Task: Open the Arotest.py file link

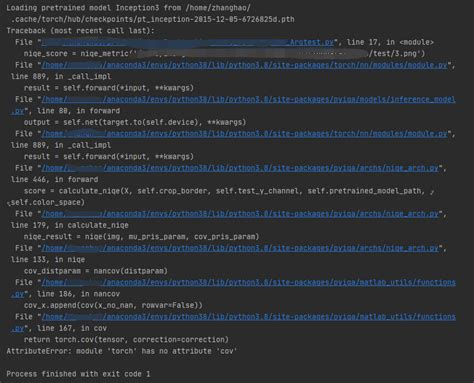Action: tap(188, 42)
